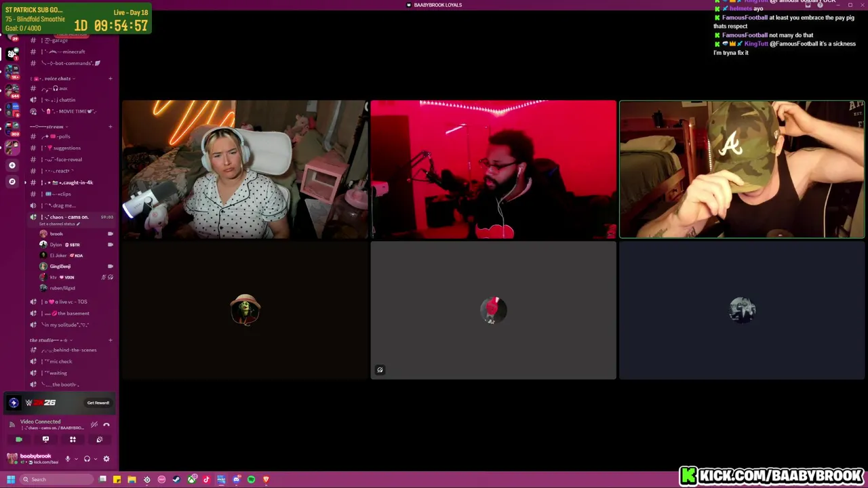The width and height of the screenshot is (868, 488).
Task: Click the taskbar Search box
Action: coord(58,479)
